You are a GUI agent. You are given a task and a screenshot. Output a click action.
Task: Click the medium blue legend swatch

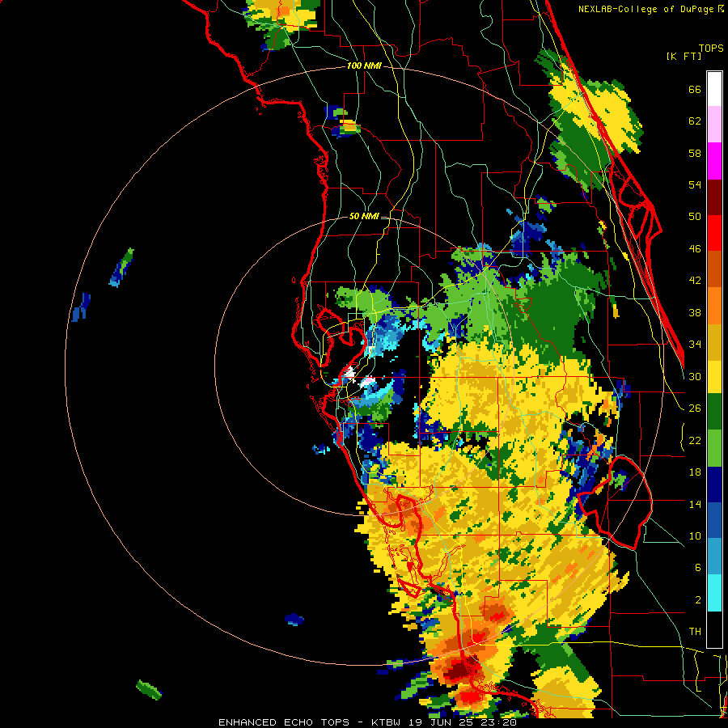[714, 520]
